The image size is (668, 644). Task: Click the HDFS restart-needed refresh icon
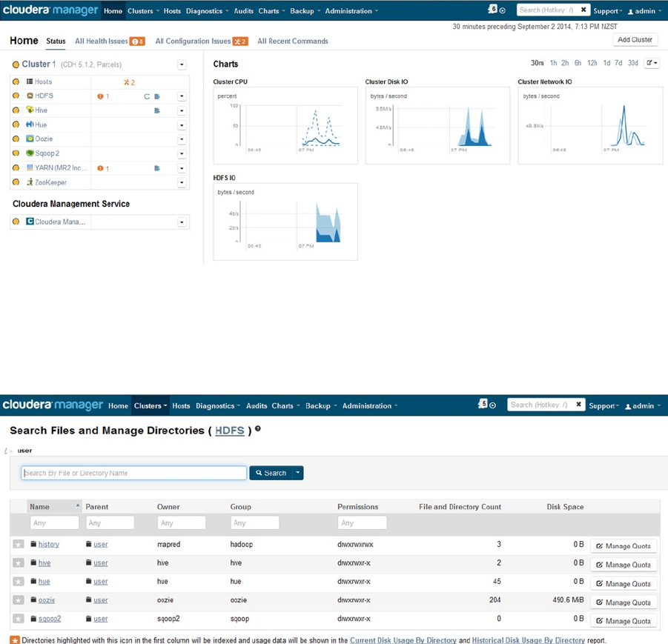coord(147,96)
